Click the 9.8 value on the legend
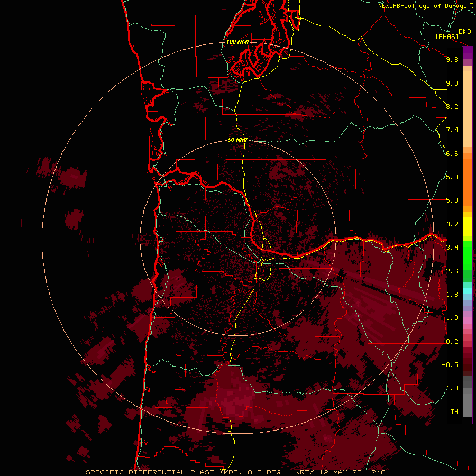 click(x=452, y=59)
